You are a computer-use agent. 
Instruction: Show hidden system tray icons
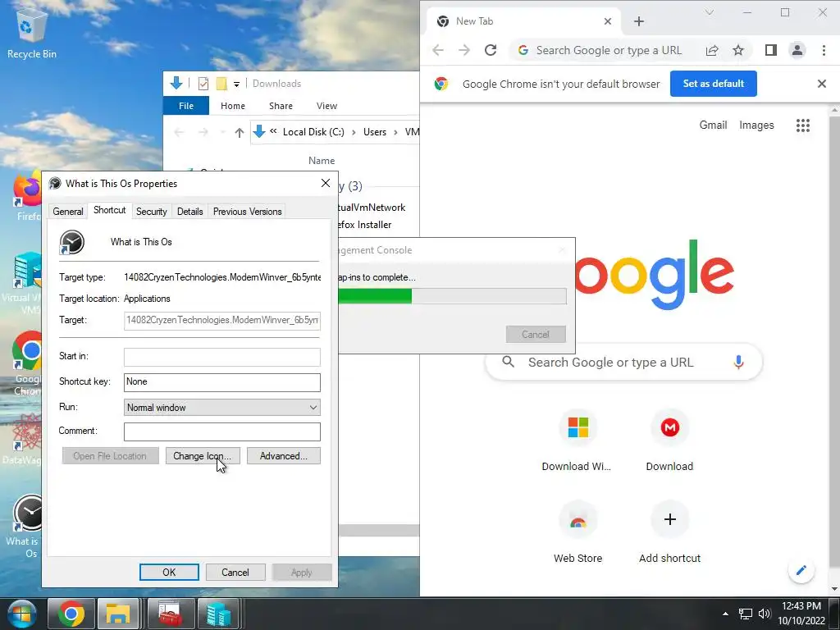(x=725, y=614)
